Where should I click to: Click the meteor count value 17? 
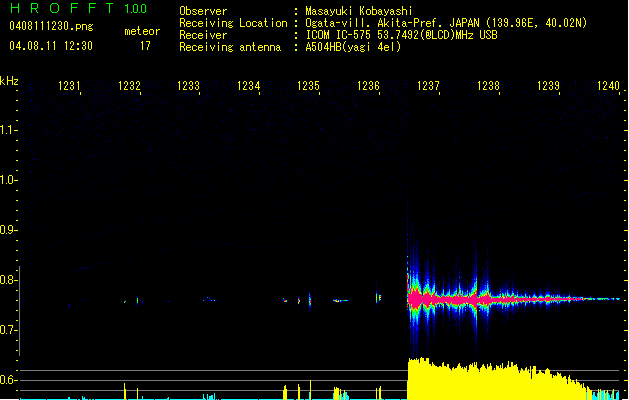click(145, 46)
